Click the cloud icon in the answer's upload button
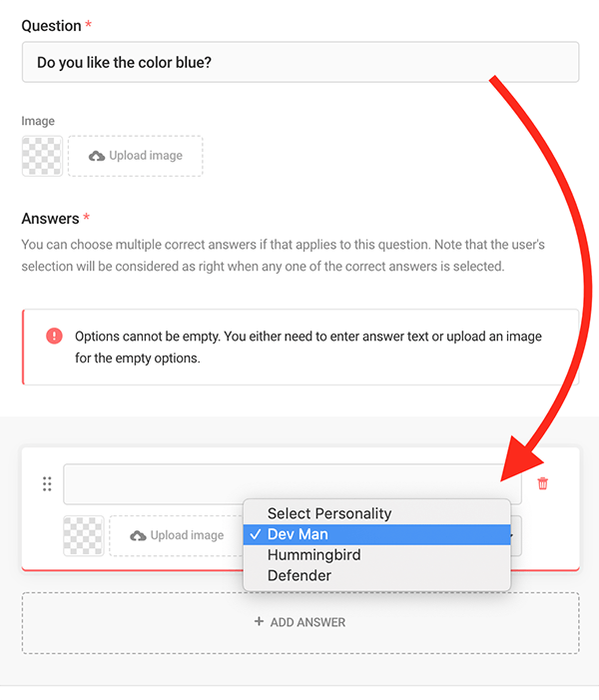The image size is (599, 700). coord(138,535)
